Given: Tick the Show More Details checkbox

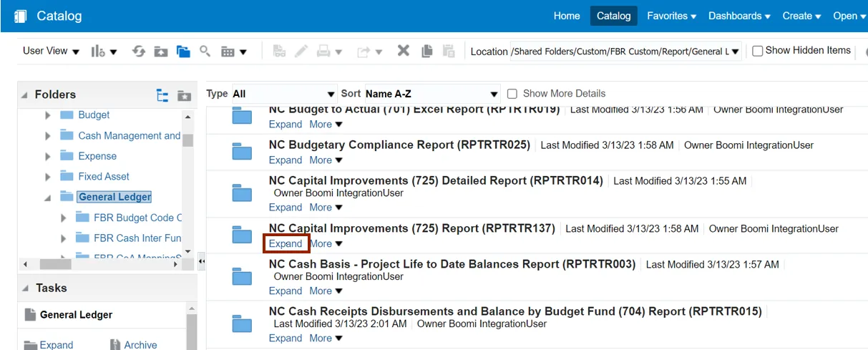Looking at the screenshot, I should (512, 94).
